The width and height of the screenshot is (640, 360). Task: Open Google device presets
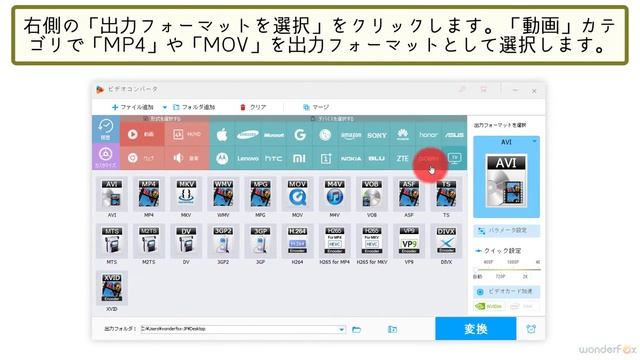(300, 135)
